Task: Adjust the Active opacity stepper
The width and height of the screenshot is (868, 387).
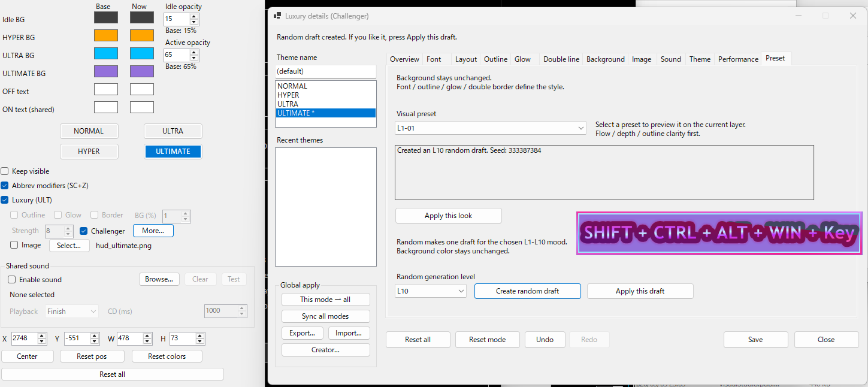Action: click(193, 55)
